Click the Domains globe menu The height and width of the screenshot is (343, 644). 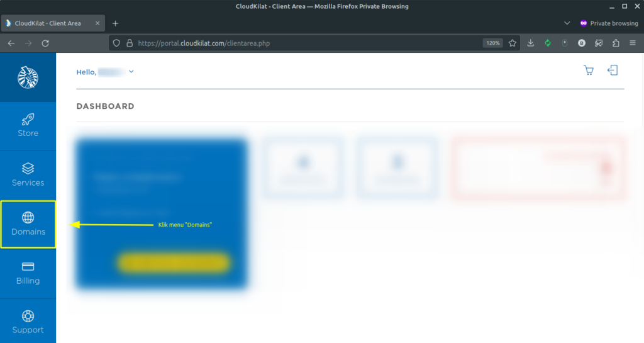(28, 223)
